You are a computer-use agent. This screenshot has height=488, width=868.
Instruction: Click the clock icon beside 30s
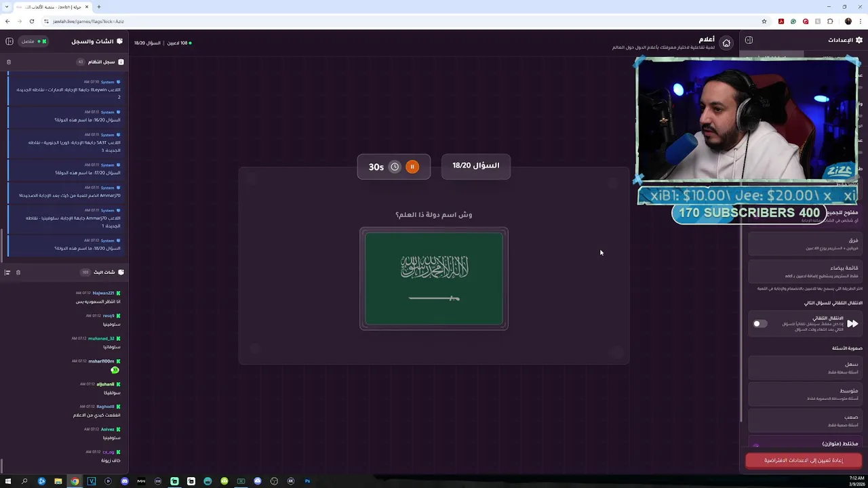pyautogui.click(x=395, y=167)
